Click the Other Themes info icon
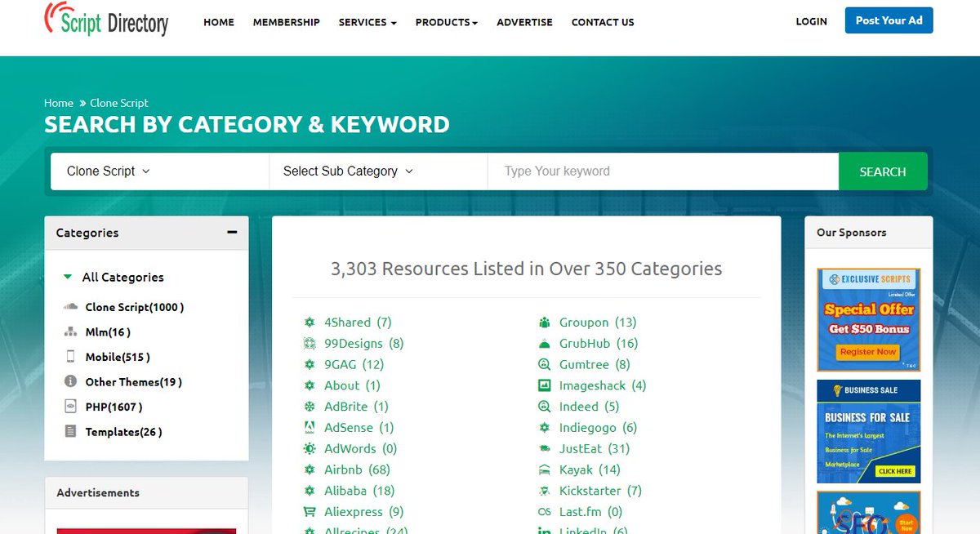Image resolution: width=980 pixels, height=534 pixels. click(x=70, y=382)
